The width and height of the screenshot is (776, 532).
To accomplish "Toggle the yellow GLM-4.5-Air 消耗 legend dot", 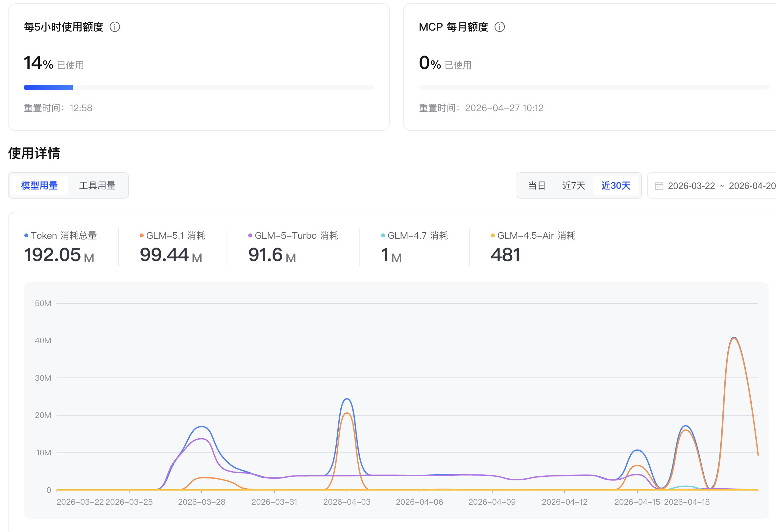I will [x=493, y=235].
